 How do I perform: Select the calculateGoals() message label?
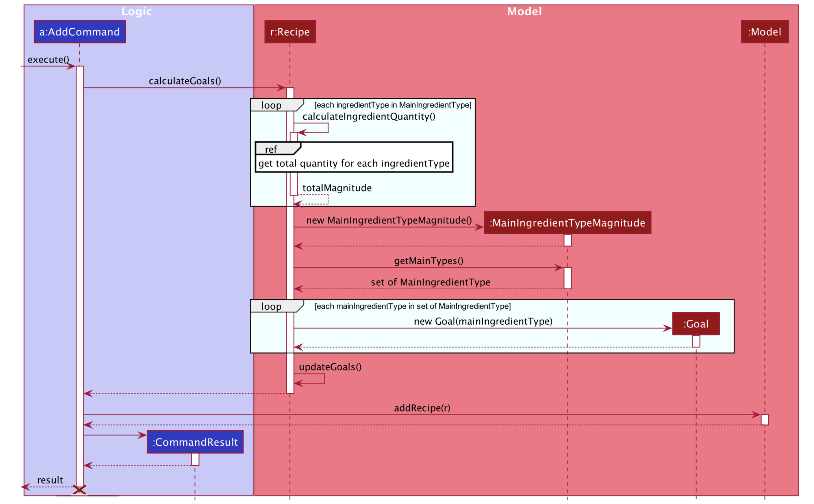coord(185,81)
